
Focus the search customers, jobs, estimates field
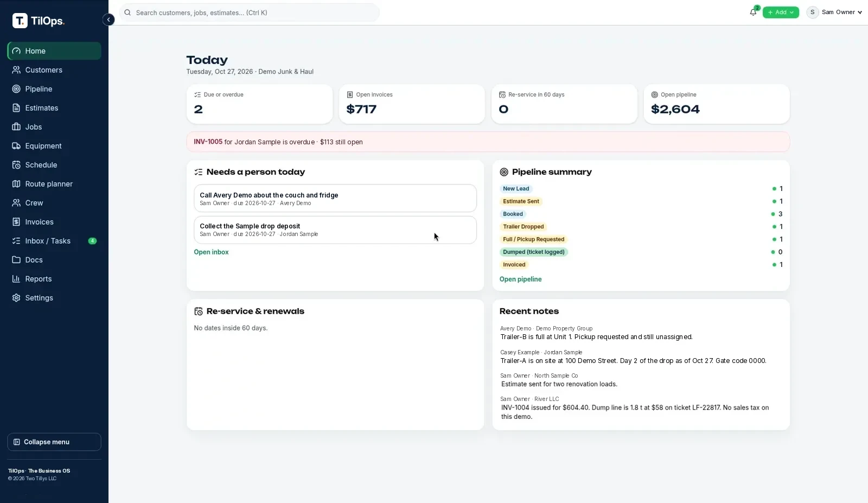point(250,12)
